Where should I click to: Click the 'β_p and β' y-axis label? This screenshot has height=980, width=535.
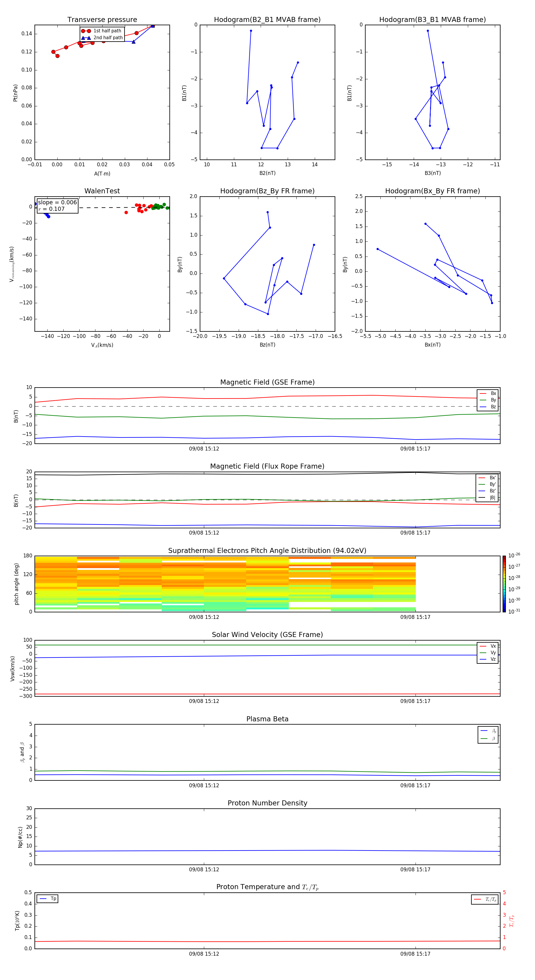[x=23, y=752]
